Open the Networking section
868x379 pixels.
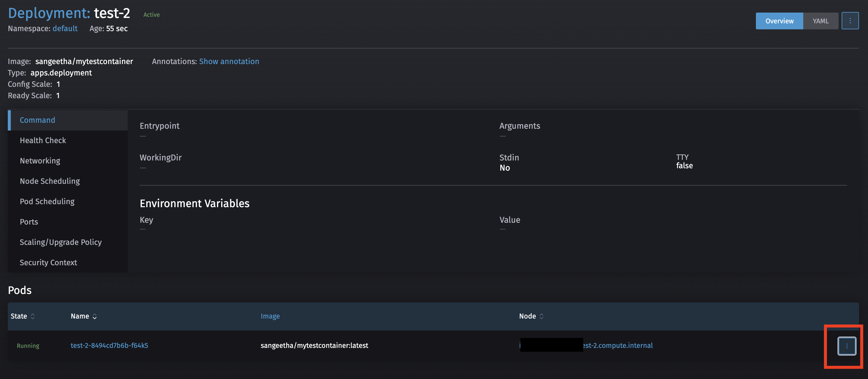[68, 161]
